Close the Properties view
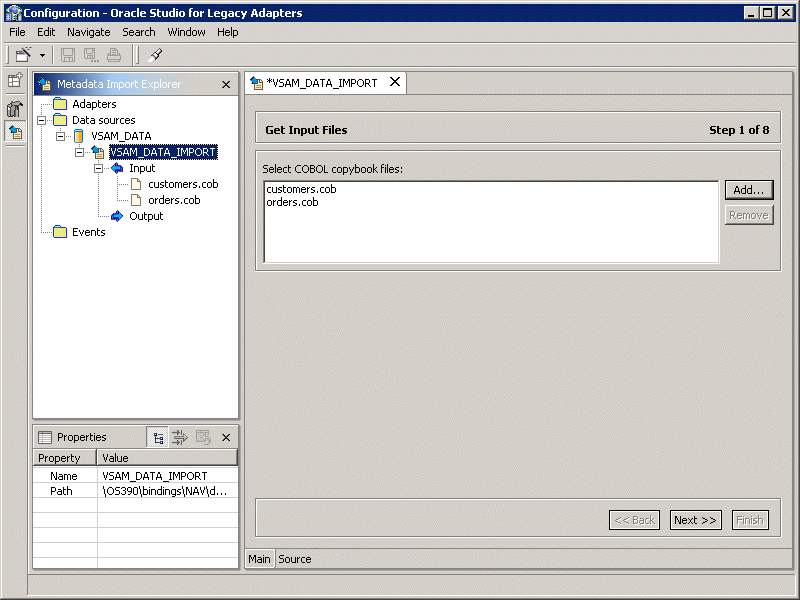This screenshot has width=800, height=600. click(x=226, y=438)
